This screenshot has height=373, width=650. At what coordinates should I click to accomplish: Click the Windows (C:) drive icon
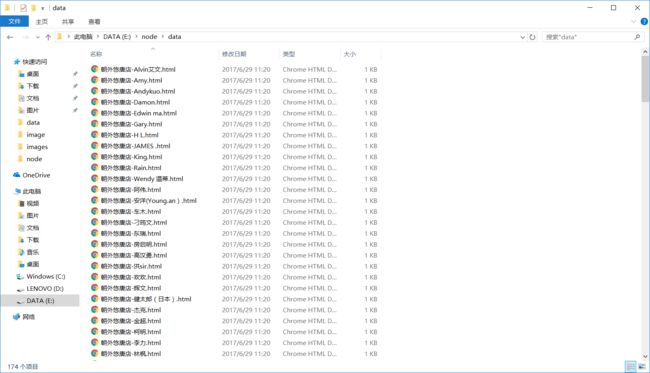(20, 276)
